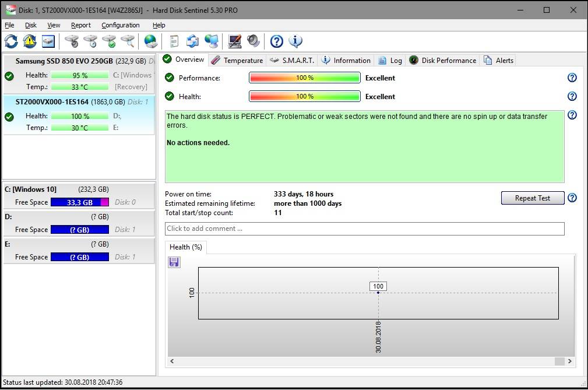This screenshot has width=588, height=390.
Task: Click the Status last updated text in status bar
Action: (62, 382)
